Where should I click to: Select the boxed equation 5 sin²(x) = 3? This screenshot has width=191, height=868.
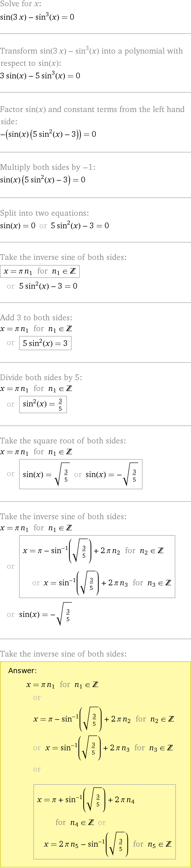tap(45, 343)
